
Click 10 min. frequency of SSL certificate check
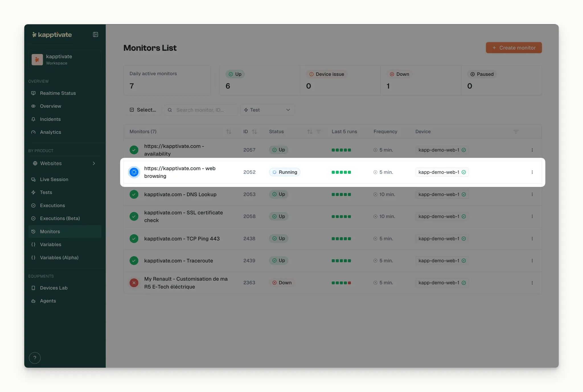pyautogui.click(x=384, y=216)
